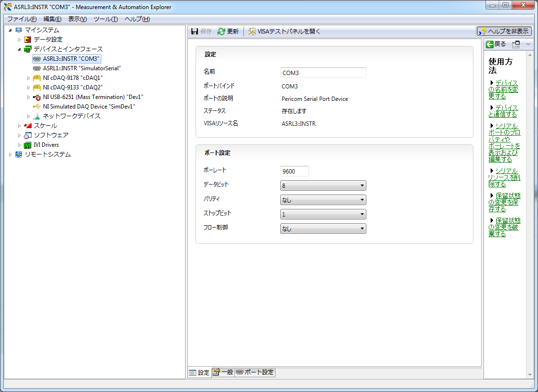Click the USB error icon for NI USB-6251
This screenshot has width=538, height=392.
pos(37,98)
